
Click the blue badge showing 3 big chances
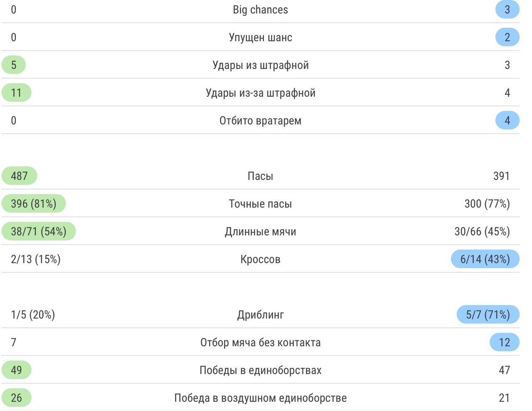pos(507,10)
